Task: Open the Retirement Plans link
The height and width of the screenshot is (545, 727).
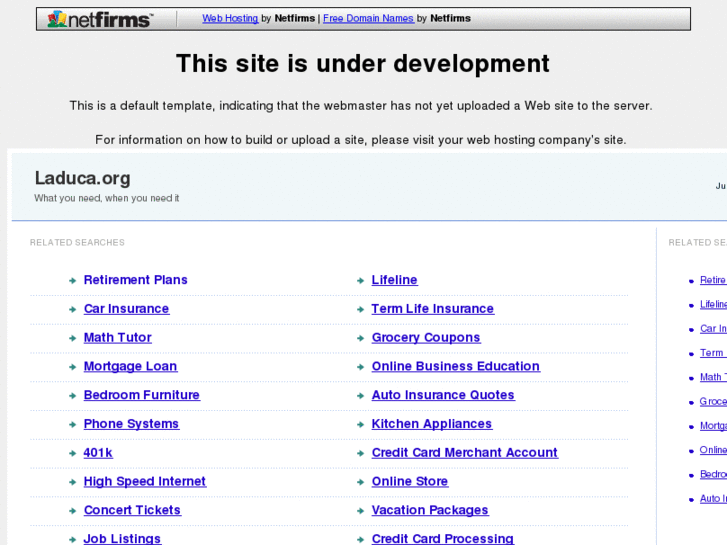Action: pyautogui.click(x=135, y=280)
